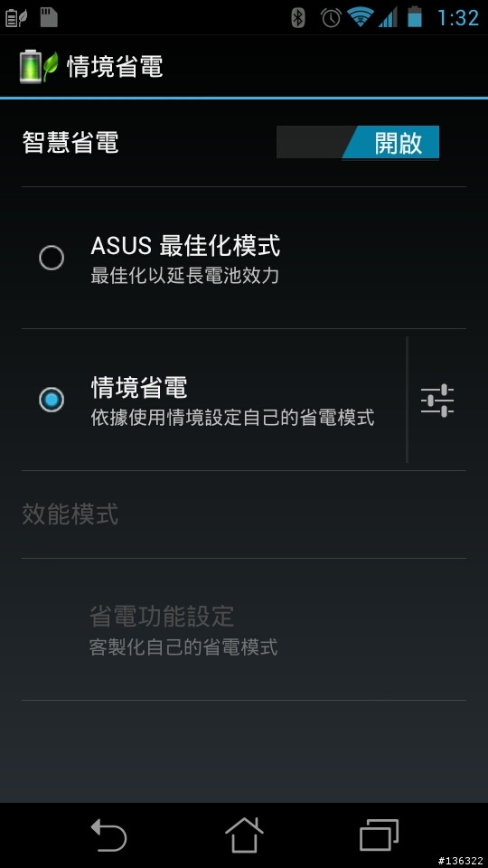Tap the 1:32 clock in status bar
Image resolution: width=488 pixels, height=868 pixels.
(457, 18)
